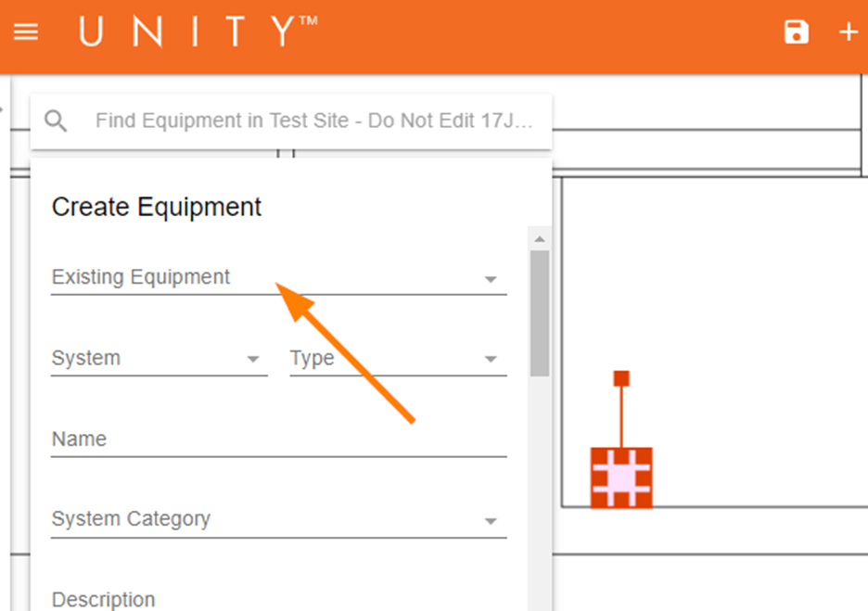
Task: Click the search magnifier icon
Action: [x=56, y=121]
